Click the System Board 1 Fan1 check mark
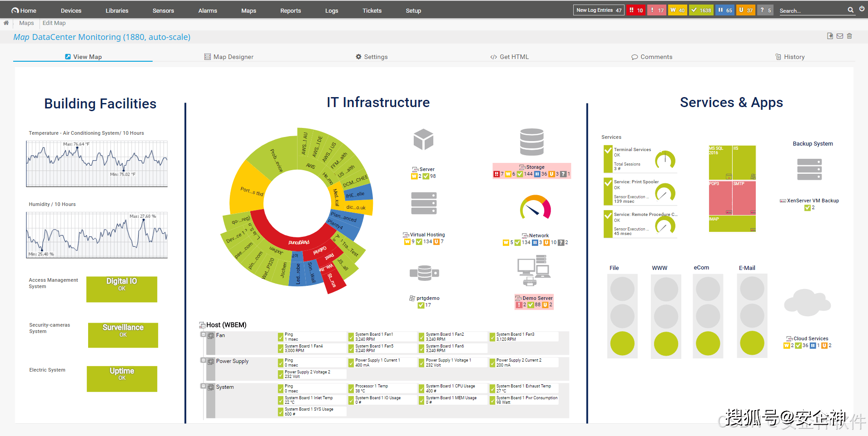This screenshot has height=436, width=868. (x=351, y=337)
